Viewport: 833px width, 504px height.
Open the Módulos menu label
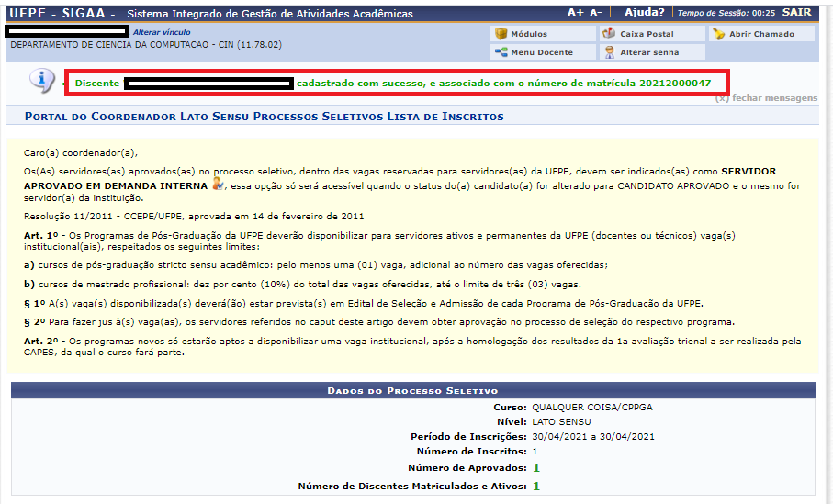tap(528, 34)
